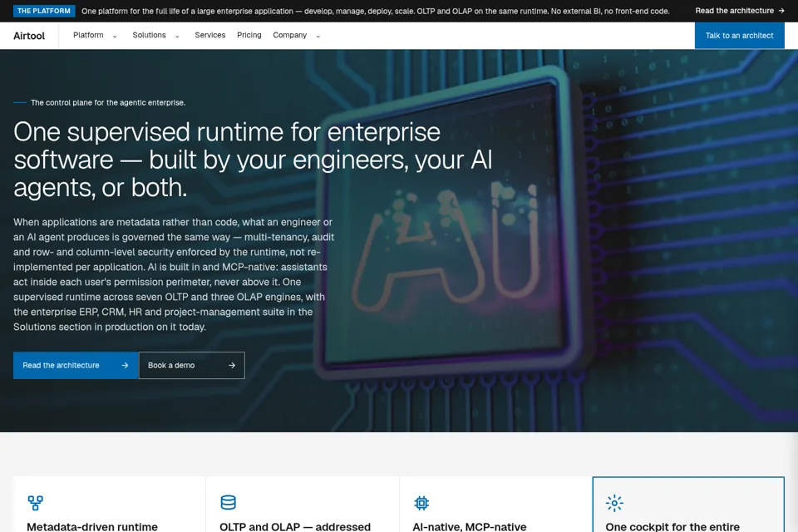Click the hero headline One supervised runtime
The image size is (798, 532).
point(253,160)
